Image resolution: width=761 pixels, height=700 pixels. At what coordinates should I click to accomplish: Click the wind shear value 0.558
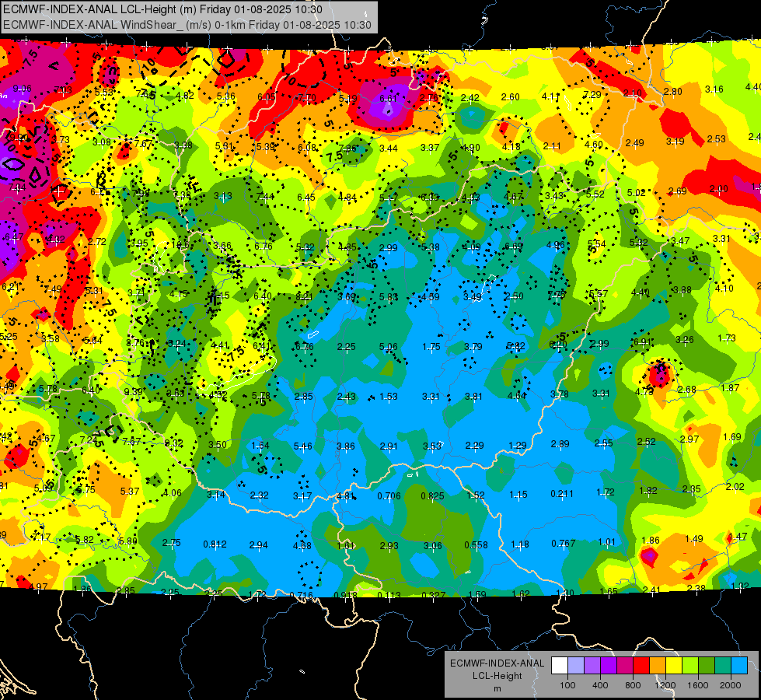[476, 545]
